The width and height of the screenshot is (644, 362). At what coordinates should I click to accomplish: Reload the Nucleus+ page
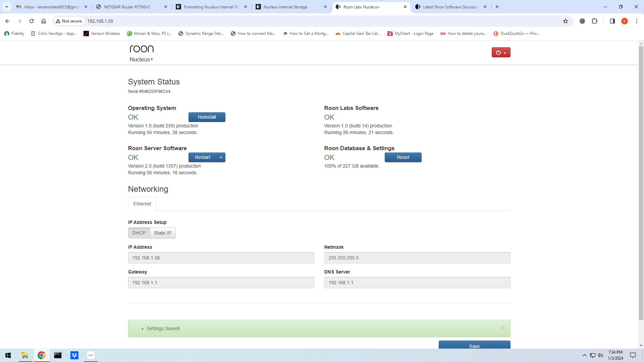click(x=32, y=21)
